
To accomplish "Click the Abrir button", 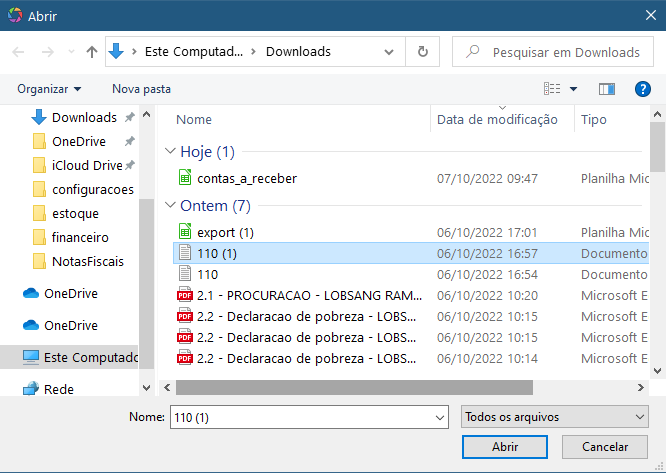I will (504, 447).
